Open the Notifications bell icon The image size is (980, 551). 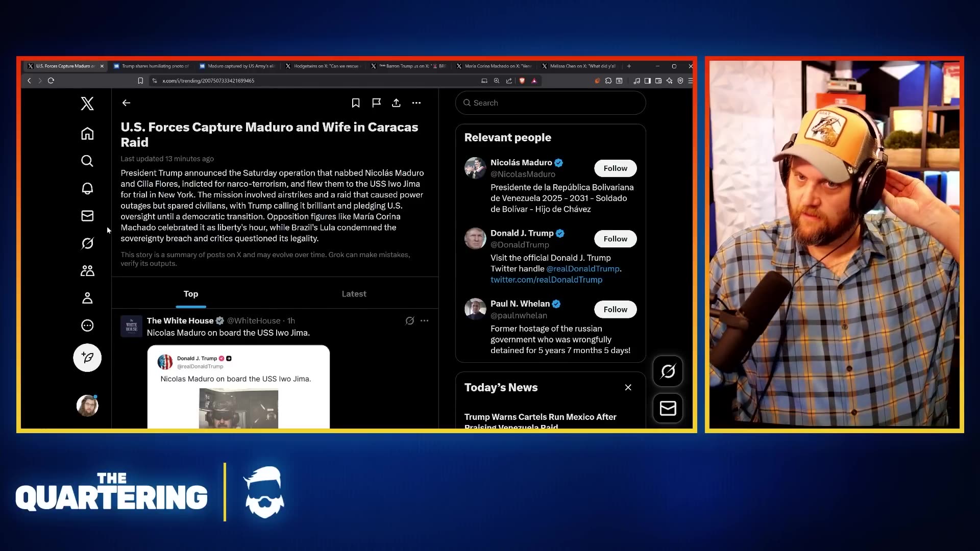pos(87,188)
